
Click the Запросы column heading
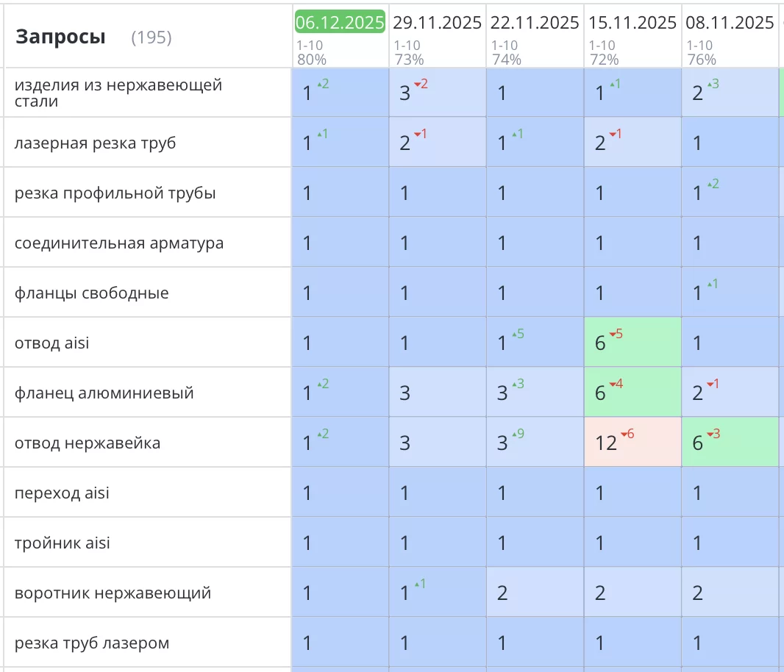point(60,37)
